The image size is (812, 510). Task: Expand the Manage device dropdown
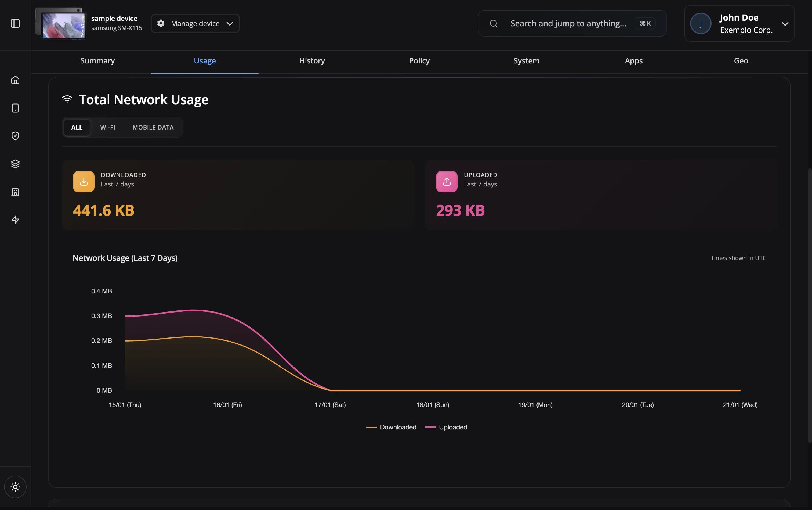click(x=230, y=23)
